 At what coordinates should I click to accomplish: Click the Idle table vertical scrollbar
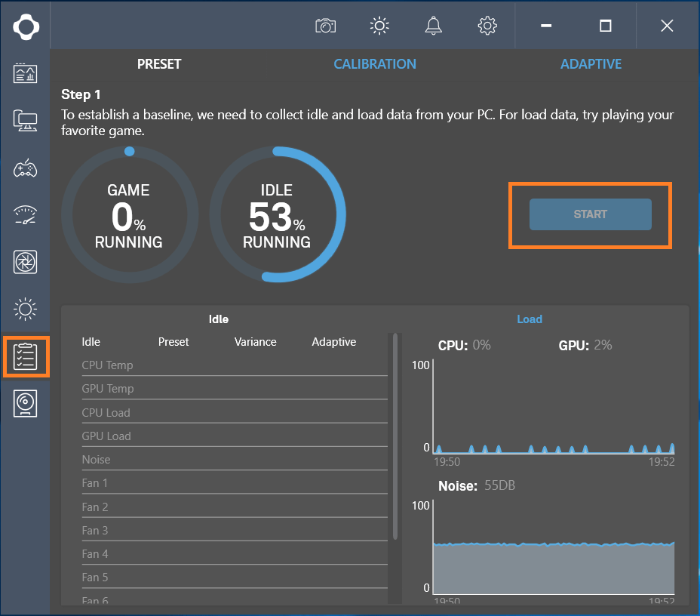[395, 438]
